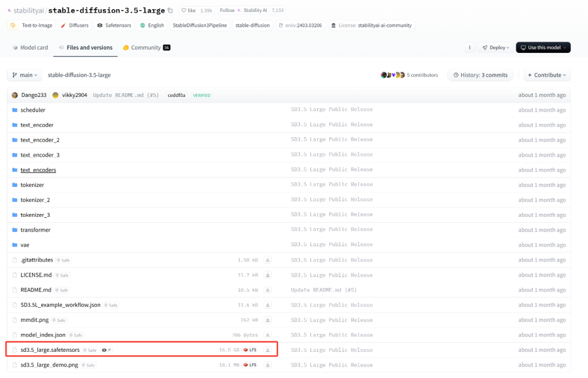Screen dimensions: 588x378
Task: Open arxiv:2403.03206 paper tag
Action: pos(300,26)
